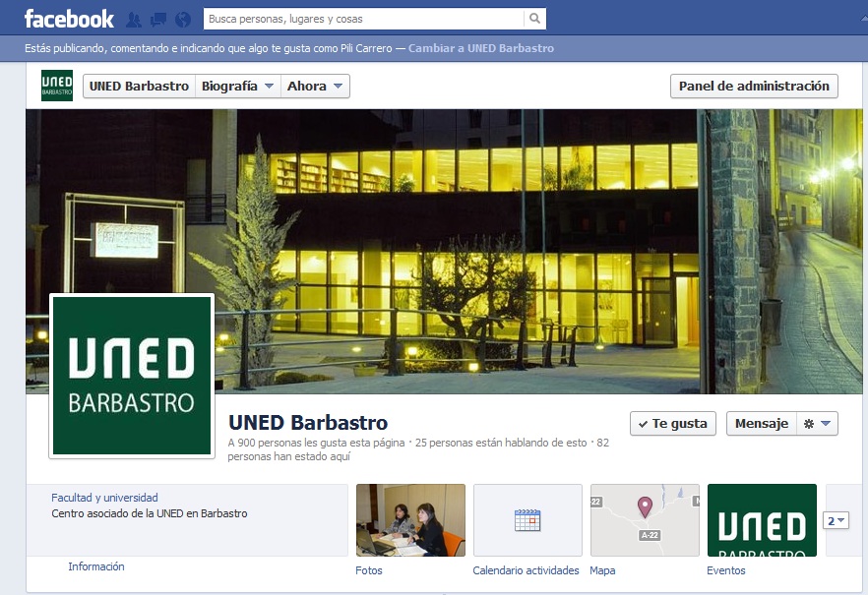Open the gear settings icon beside Mensaje
This screenshot has height=595, width=868.
point(817,424)
